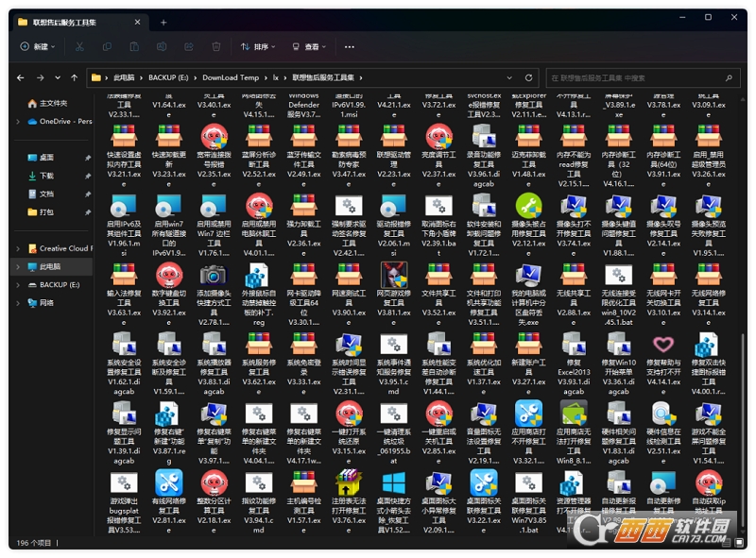Open the 新建 dropdown menu
This screenshot has height=558, width=756.
38,47
